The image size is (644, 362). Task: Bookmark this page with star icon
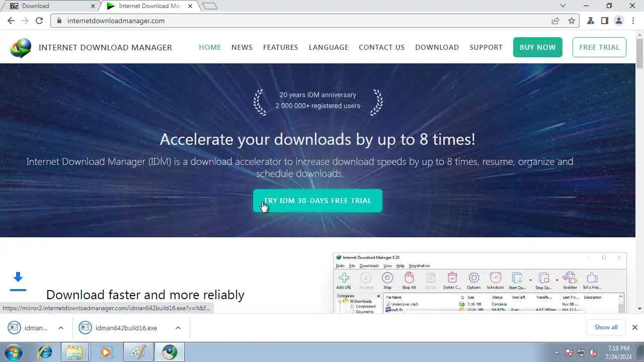tap(572, 21)
